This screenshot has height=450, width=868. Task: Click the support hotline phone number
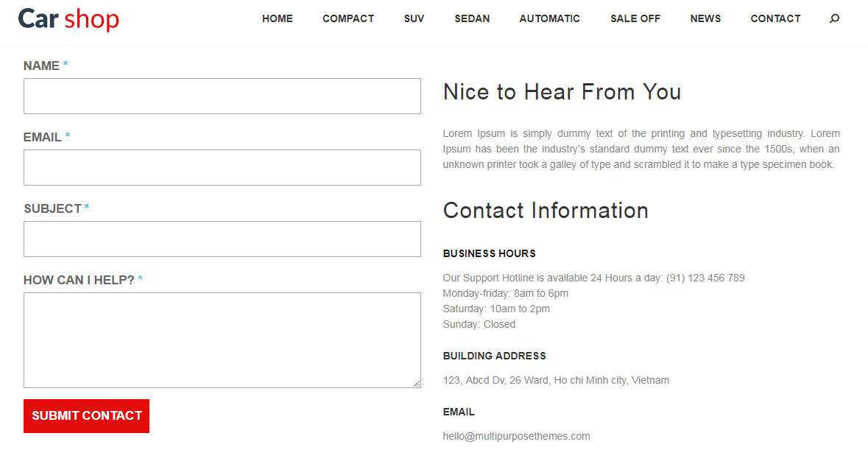(705, 278)
